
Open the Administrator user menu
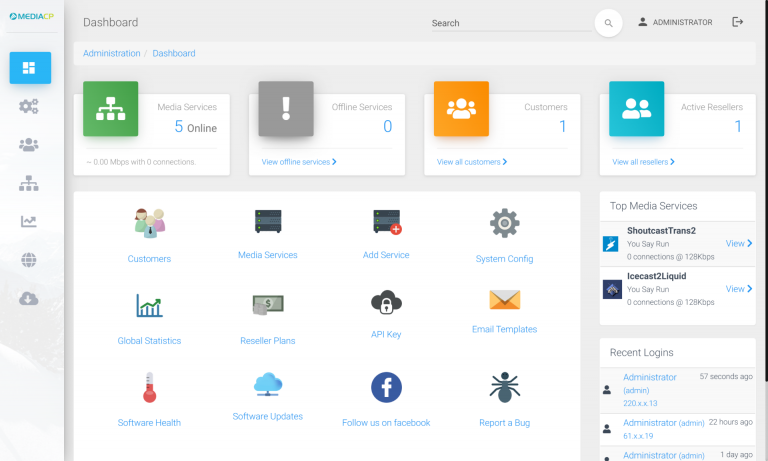(675, 22)
